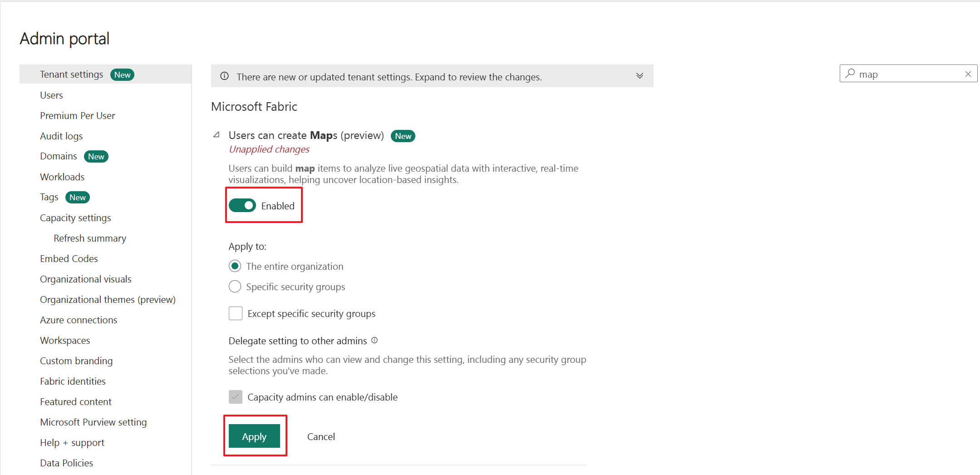The width and height of the screenshot is (980, 475).
Task: Open Audit logs page
Action: coord(61,136)
